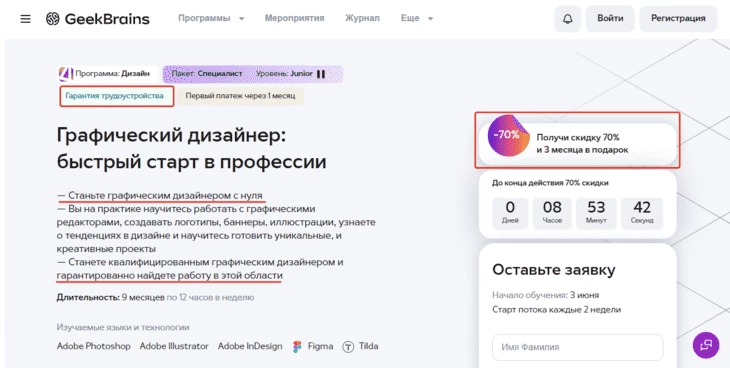730x368 pixels.
Task: Click Первый платеж через 1 месяц tag
Action: pos(240,96)
